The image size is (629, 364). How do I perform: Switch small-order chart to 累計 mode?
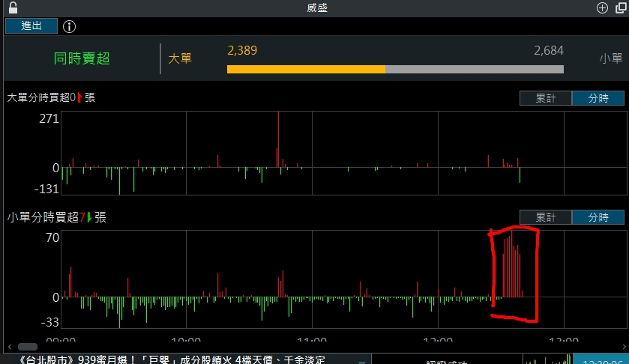pyautogui.click(x=545, y=218)
